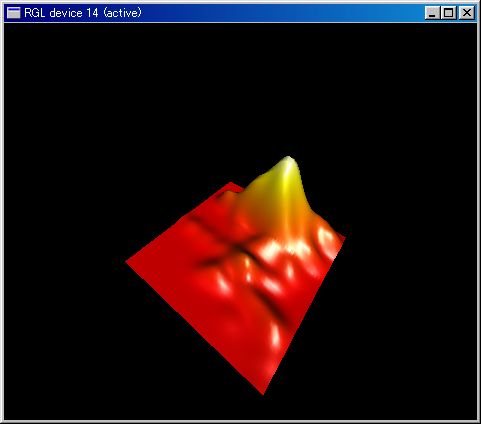Click the leftmost corner of the red surface
The height and width of the screenshot is (424, 482).
[127, 262]
